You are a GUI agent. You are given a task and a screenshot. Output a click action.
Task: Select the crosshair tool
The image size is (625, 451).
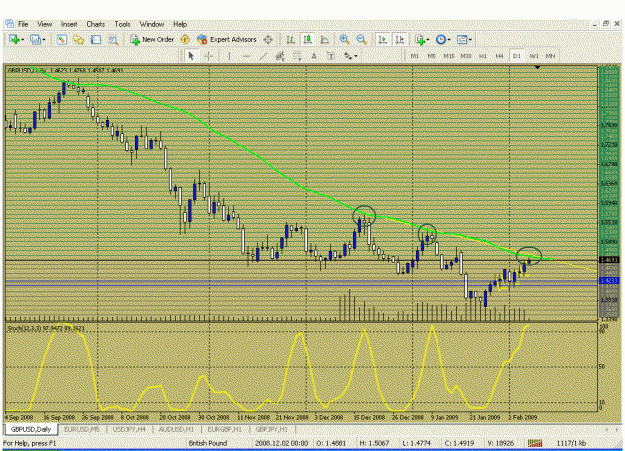(208, 56)
